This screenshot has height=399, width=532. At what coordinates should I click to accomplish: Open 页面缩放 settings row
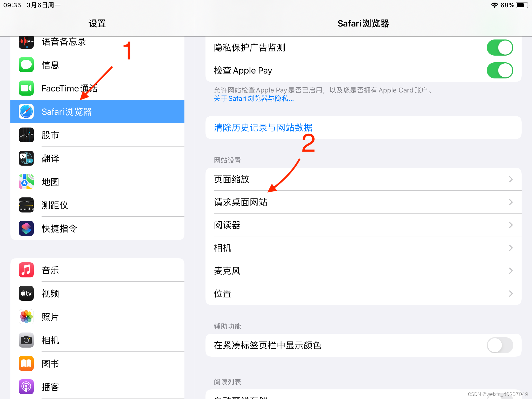point(363,179)
